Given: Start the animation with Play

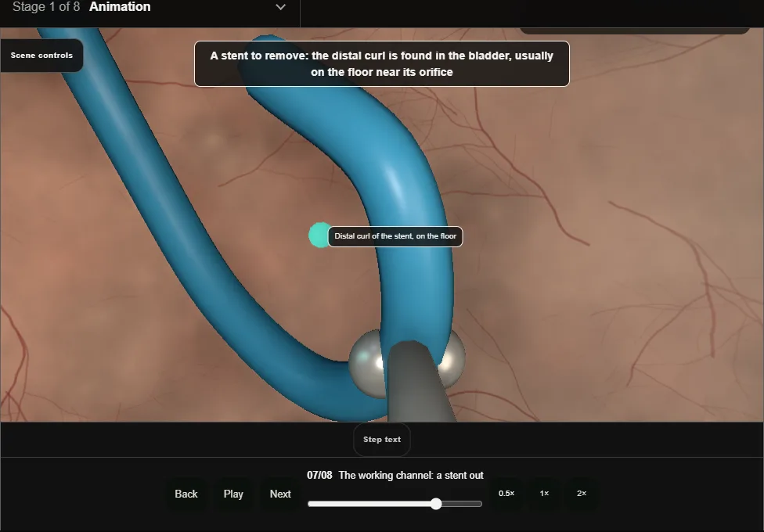Looking at the screenshot, I should pyautogui.click(x=233, y=494).
